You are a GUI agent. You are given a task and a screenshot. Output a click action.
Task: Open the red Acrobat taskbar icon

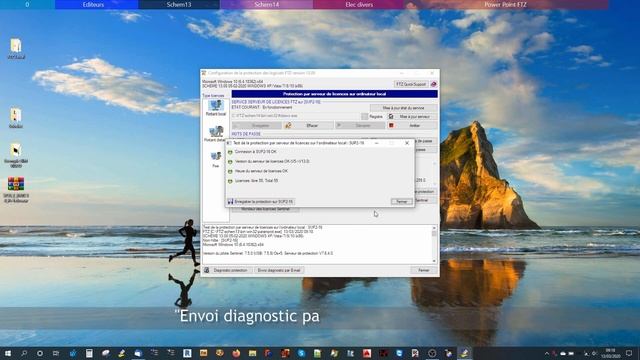coord(367,353)
